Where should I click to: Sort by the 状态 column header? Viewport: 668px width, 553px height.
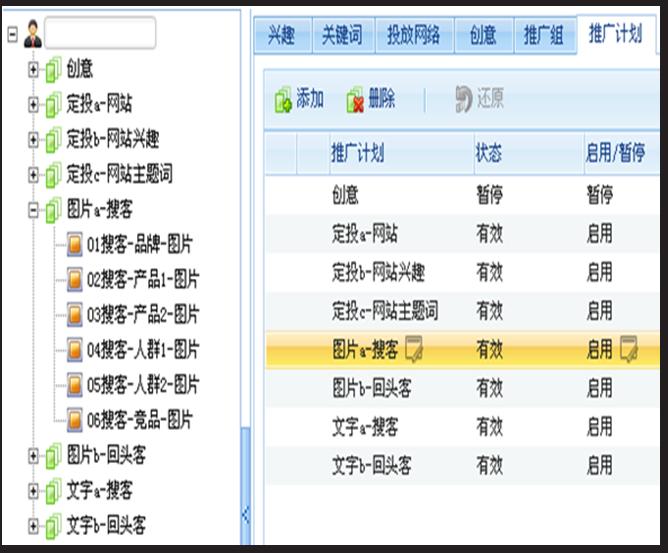[x=529, y=153]
